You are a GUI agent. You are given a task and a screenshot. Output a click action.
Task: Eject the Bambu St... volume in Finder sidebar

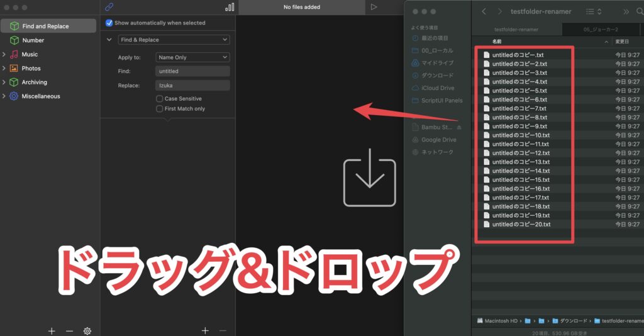458,127
